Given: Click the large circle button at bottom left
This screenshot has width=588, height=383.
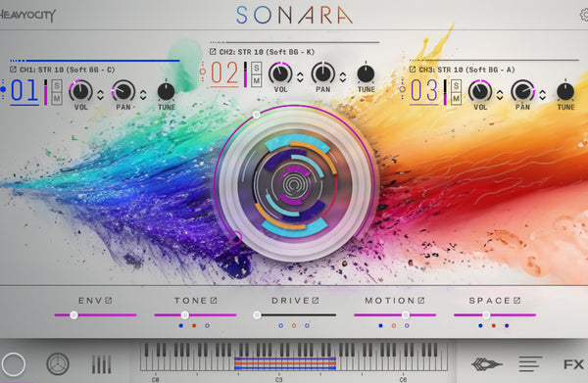Looking at the screenshot, I should (x=13, y=363).
